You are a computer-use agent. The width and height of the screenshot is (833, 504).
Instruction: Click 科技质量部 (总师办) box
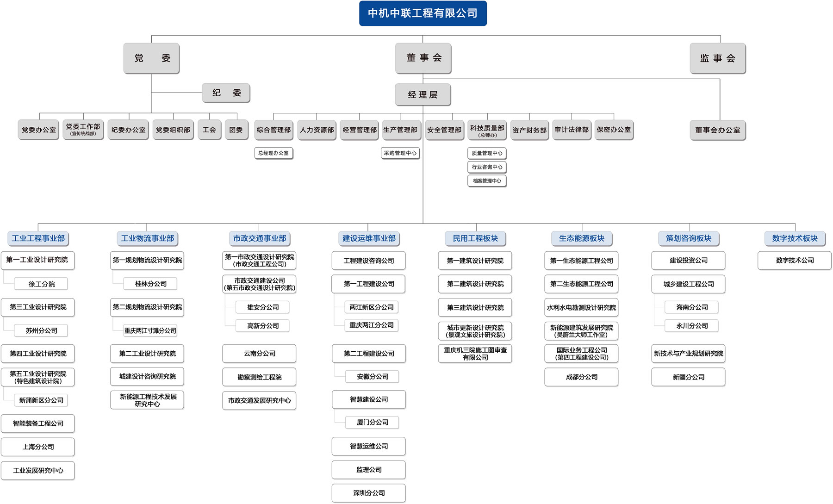coord(487,130)
